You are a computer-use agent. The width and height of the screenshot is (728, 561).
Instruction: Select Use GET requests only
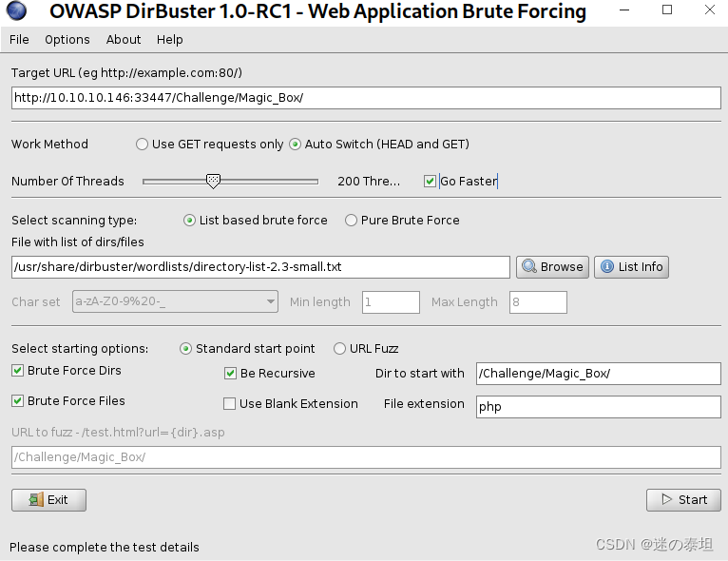point(142,144)
